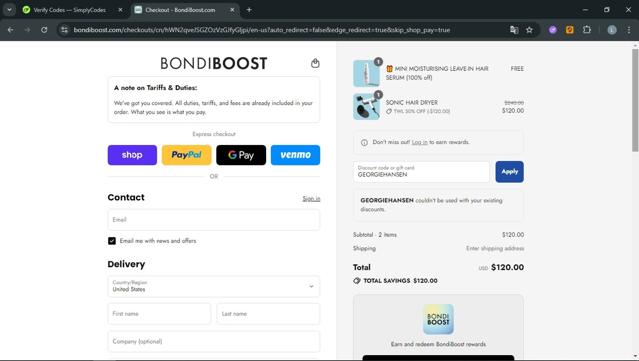Click the Sonic Hair Dryer product thumbnail

[x=366, y=107]
